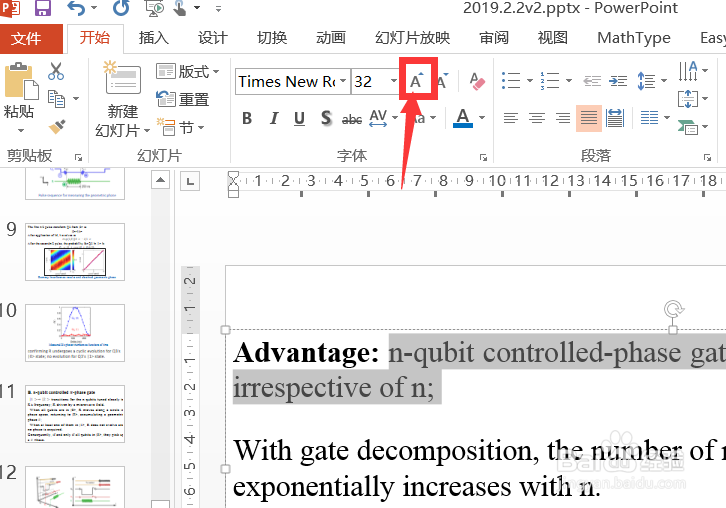The height and width of the screenshot is (508, 726).
Task: Open the Paragraph group dialog launcher
Action: (707, 158)
